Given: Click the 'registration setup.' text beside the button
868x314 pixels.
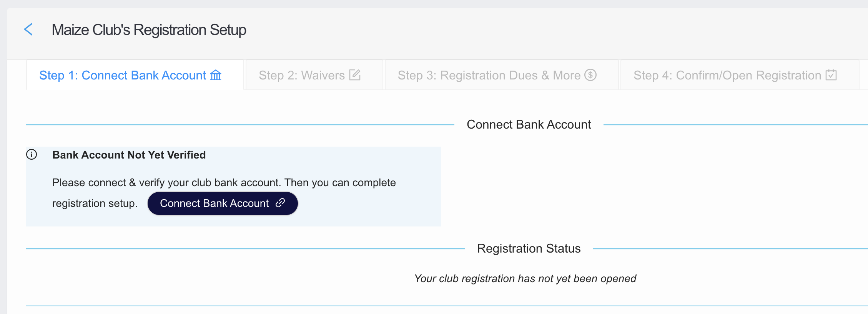Looking at the screenshot, I should [x=95, y=203].
